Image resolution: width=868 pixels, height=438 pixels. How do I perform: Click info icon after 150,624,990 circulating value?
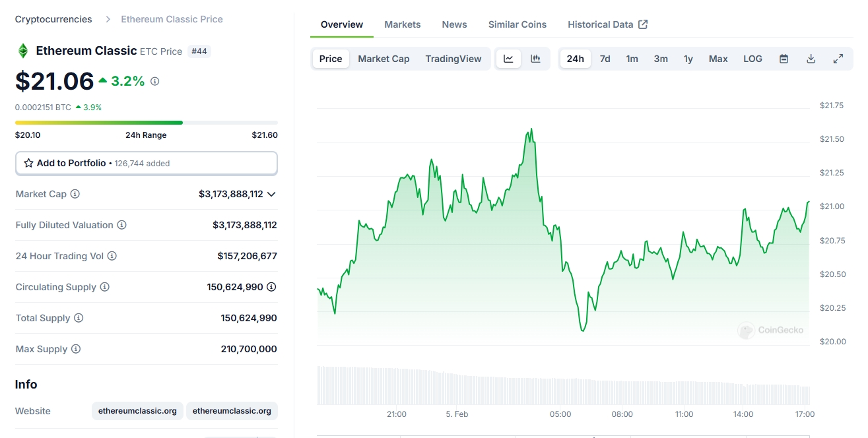click(x=271, y=287)
